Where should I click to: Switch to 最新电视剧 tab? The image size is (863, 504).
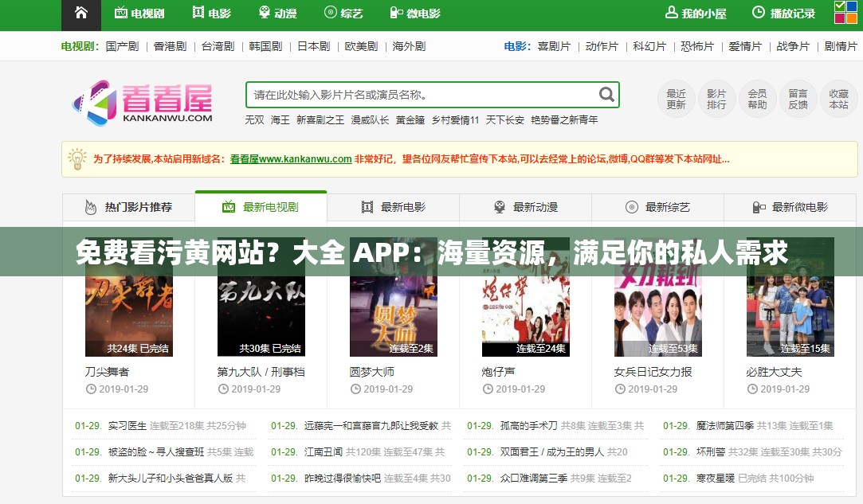(x=261, y=207)
